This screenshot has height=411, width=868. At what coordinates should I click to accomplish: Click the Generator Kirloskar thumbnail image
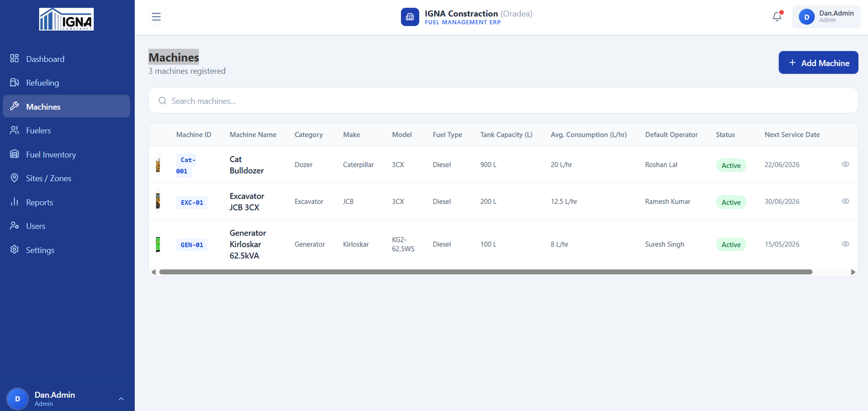click(158, 243)
